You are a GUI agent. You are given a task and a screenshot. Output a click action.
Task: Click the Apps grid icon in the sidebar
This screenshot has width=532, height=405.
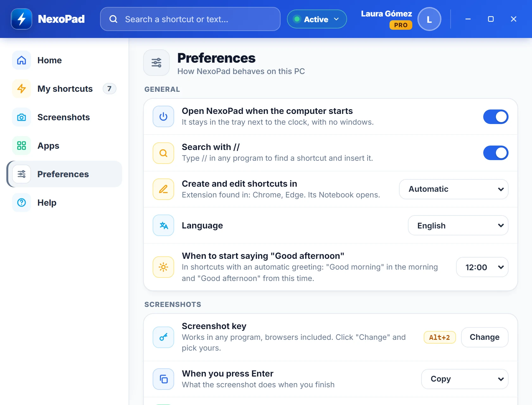22,146
